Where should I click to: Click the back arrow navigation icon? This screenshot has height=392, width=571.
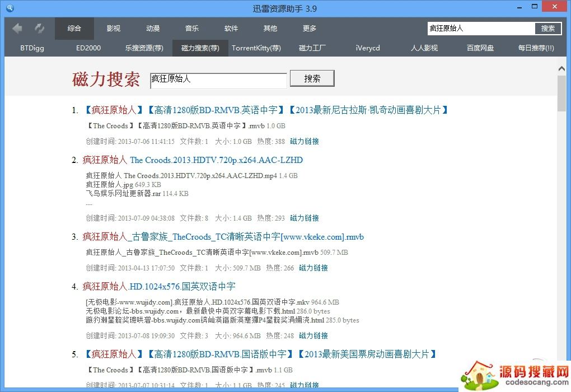pos(17,28)
